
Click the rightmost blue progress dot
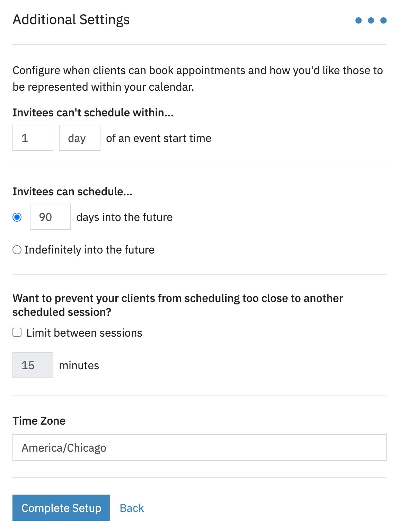tap(383, 20)
